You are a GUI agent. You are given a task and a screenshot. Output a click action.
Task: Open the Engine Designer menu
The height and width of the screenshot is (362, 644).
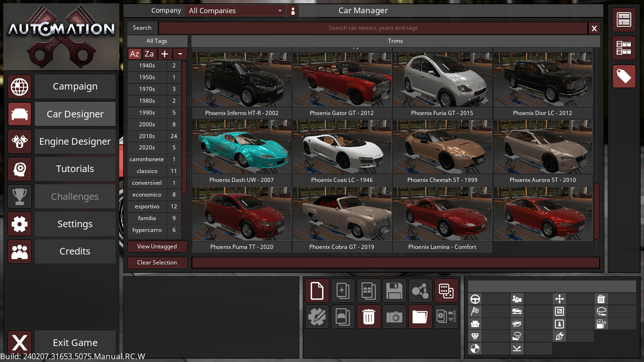pos(75,141)
